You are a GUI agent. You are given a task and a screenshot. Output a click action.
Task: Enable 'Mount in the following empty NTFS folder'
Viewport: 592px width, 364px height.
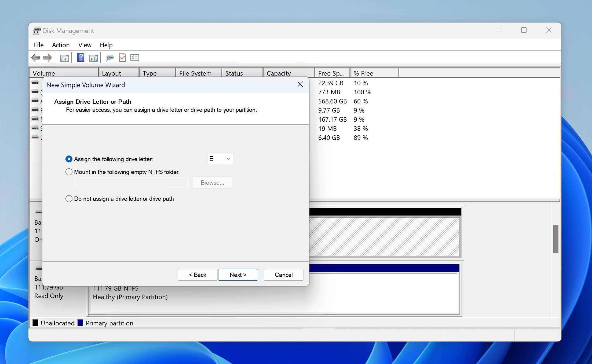(x=69, y=172)
